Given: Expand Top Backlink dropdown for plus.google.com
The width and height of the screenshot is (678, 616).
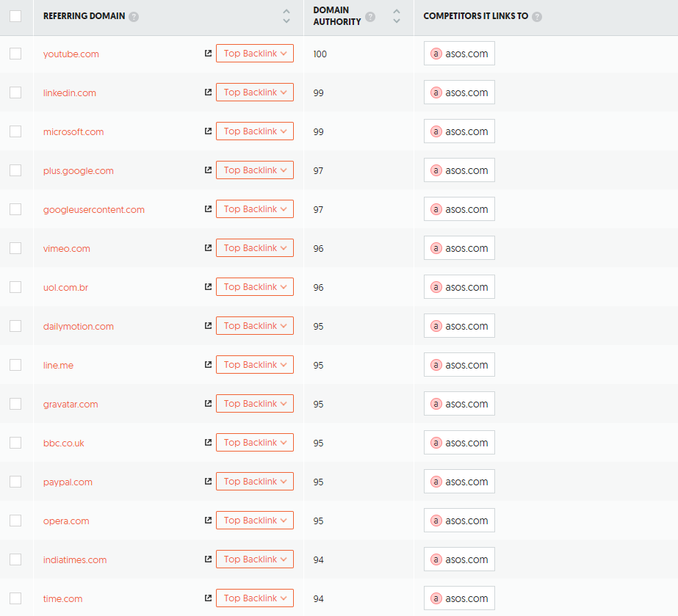Looking at the screenshot, I should tap(255, 170).
